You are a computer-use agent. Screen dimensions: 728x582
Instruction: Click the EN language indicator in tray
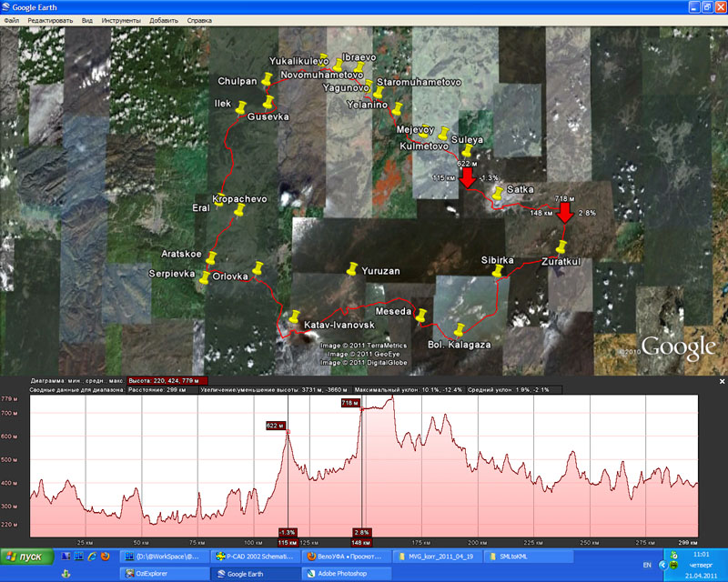tap(647, 565)
